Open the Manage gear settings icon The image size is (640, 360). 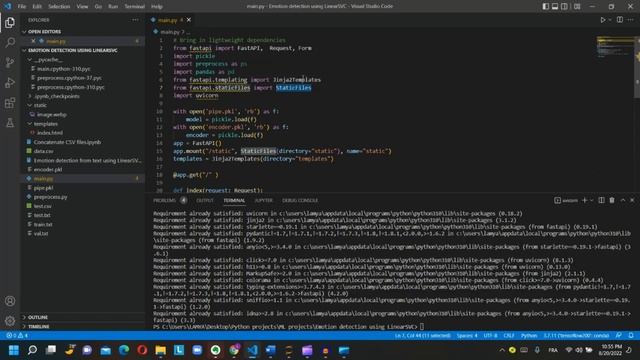[10, 321]
